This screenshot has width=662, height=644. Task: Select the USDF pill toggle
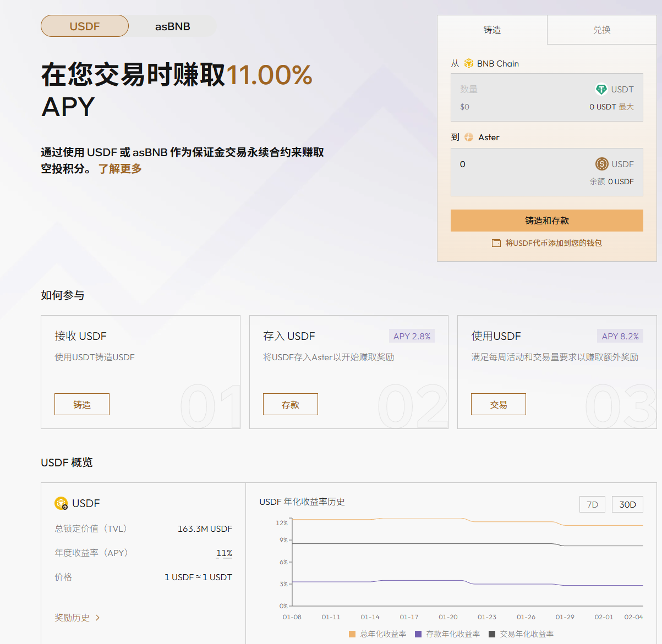[x=84, y=26]
